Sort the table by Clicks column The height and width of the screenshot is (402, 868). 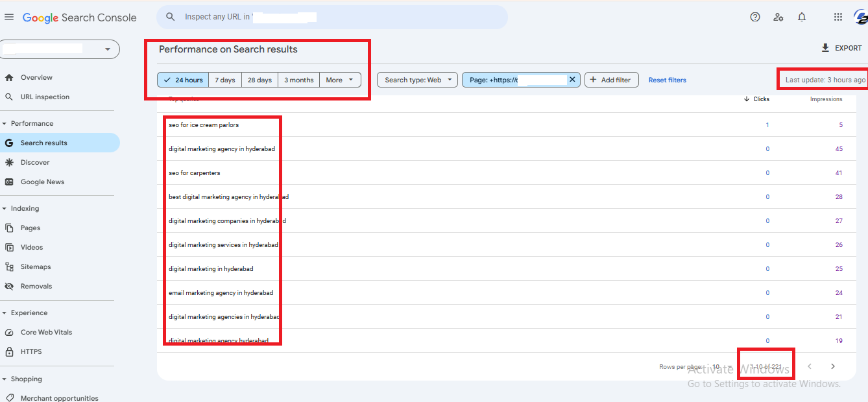click(756, 99)
